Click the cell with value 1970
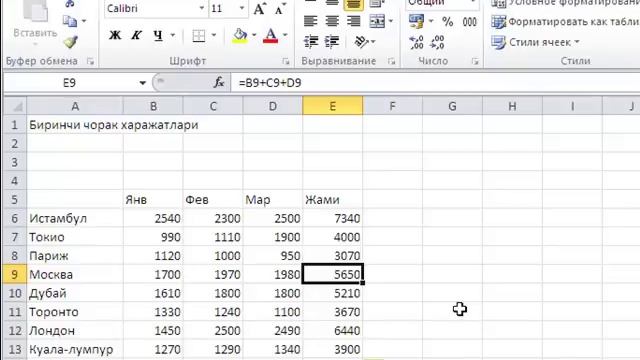The image size is (640, 360). [213, 274]
